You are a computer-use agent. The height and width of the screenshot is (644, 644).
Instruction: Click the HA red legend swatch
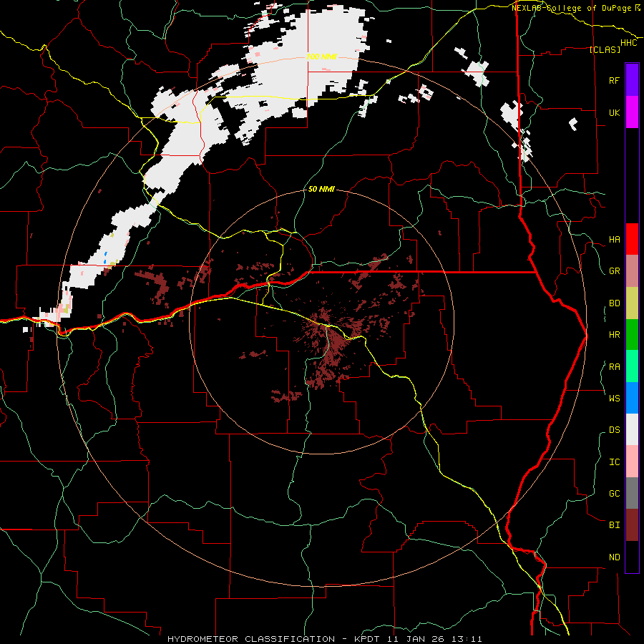pos(632,239)
